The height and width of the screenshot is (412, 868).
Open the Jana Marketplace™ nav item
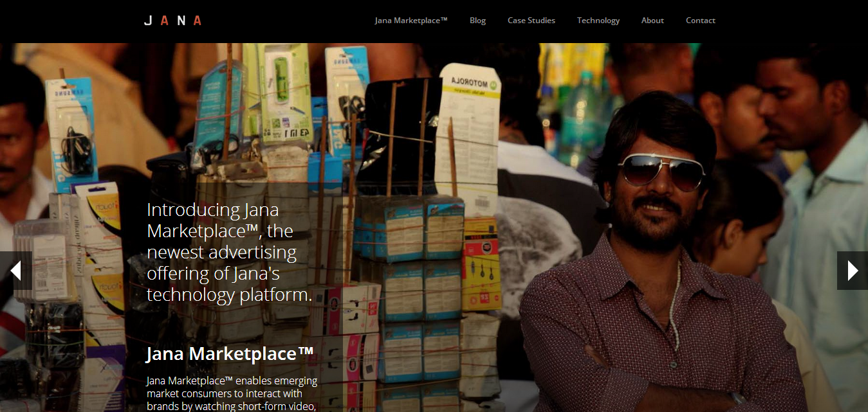click(x=411, y=21)
